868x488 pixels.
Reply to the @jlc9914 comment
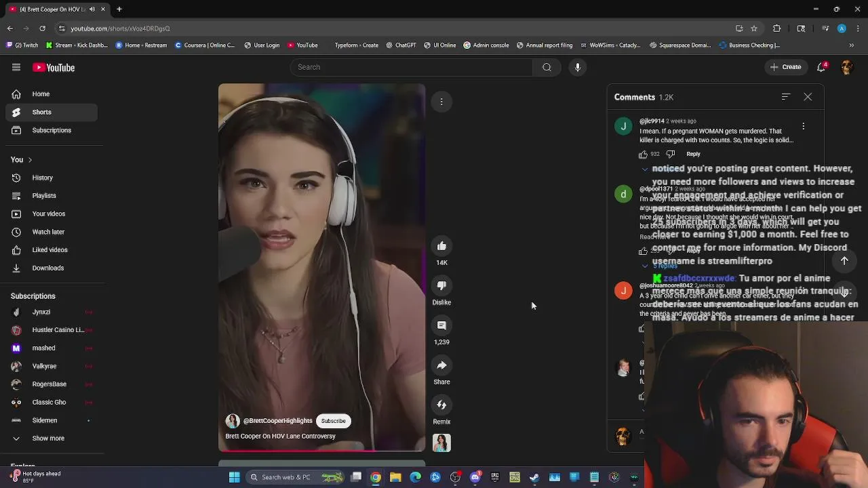[693, 154]
